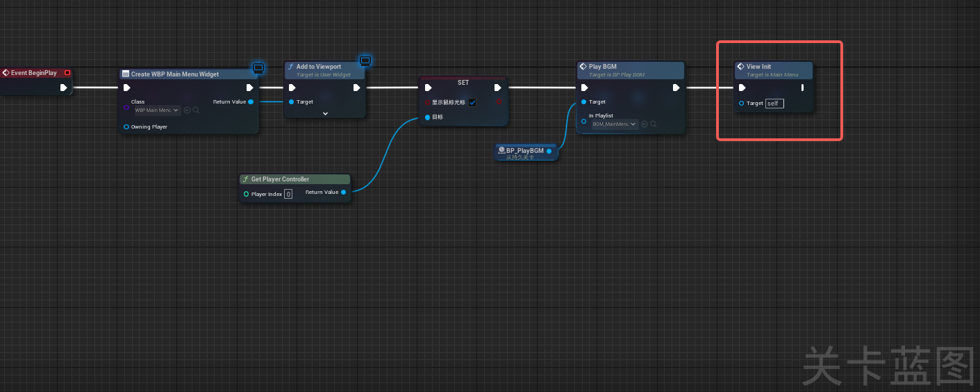980x392 pixels.
Task: Click the function icon of Add to Viewport
Action: [x=291, y=67]
